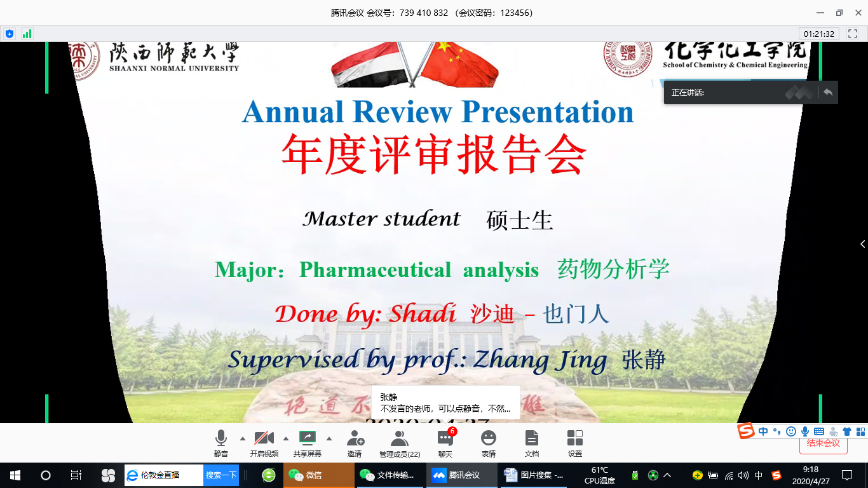Click the red 结束会议 end meeting button
The image size is (868, 488).
(823, 444)
